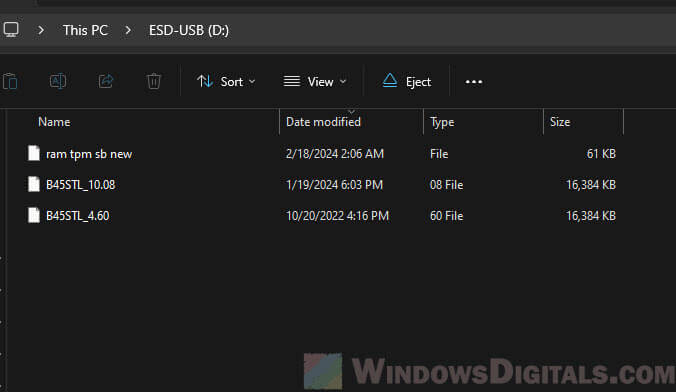676x392 pixels.
Task: Click file icon of B45STL_4.60
Action: (34, 215)
